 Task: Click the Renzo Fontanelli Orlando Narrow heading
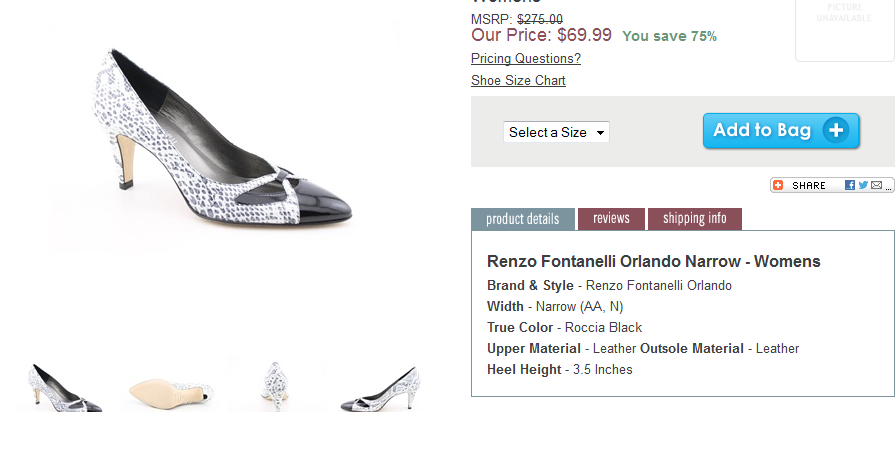pyautogui.click(x=653, y=262)
